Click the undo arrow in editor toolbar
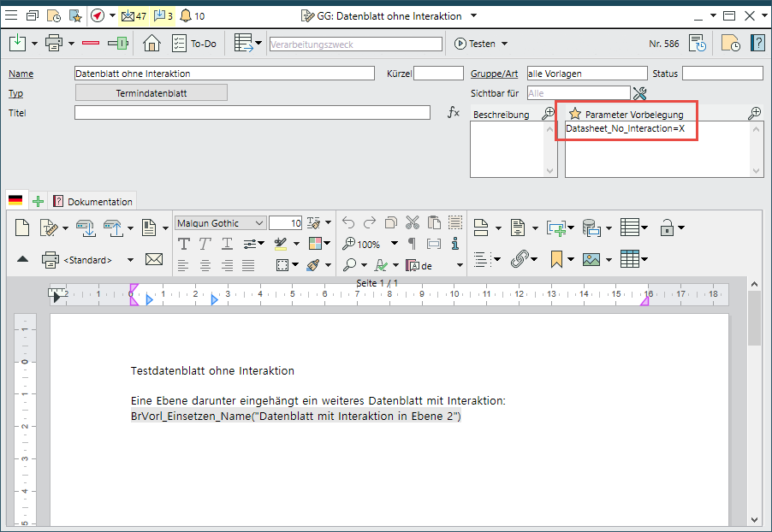 point(348,223)
